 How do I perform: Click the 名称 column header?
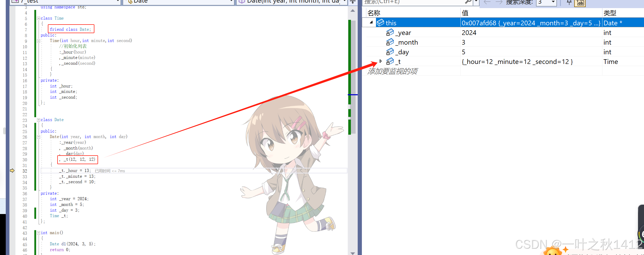pyautogui.click(x=374, y=13)
